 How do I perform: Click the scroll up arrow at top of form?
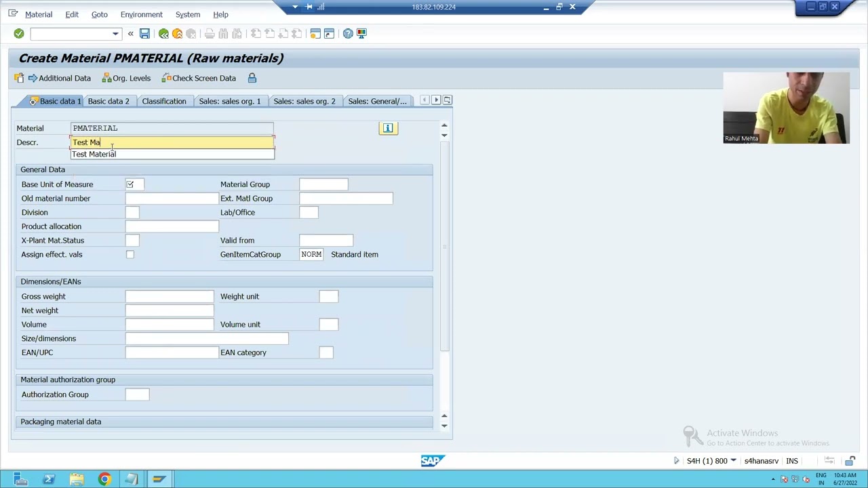(x=444, y=125)
